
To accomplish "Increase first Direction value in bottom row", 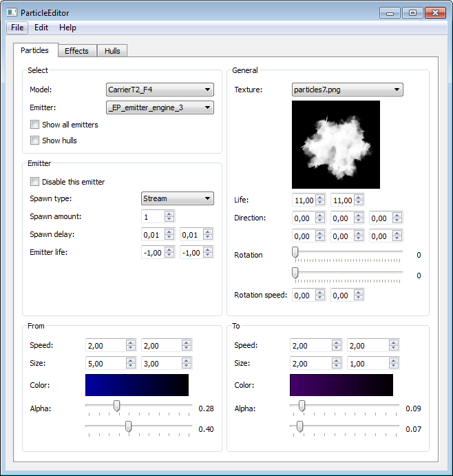I will pyautogui.click(x=320, y=233).
